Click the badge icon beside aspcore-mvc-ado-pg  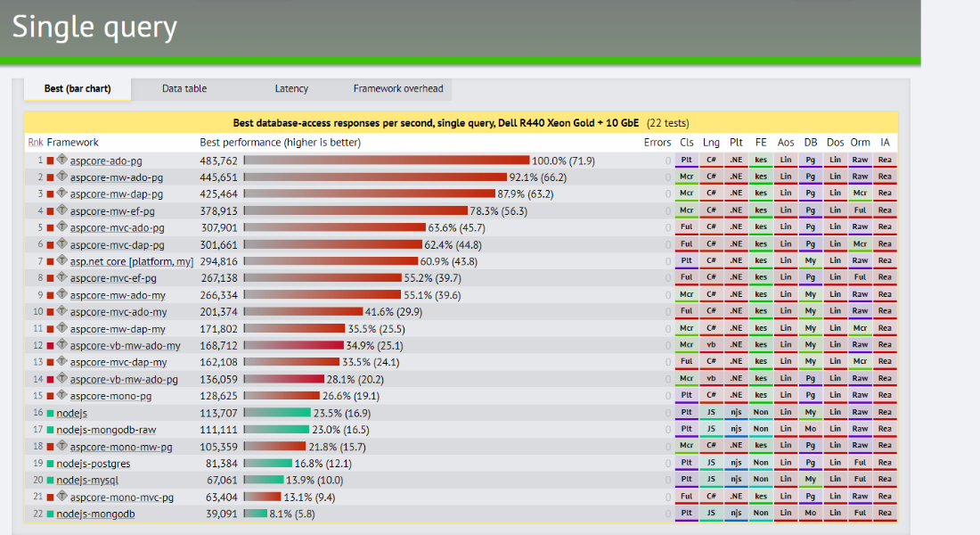[61, 226]
